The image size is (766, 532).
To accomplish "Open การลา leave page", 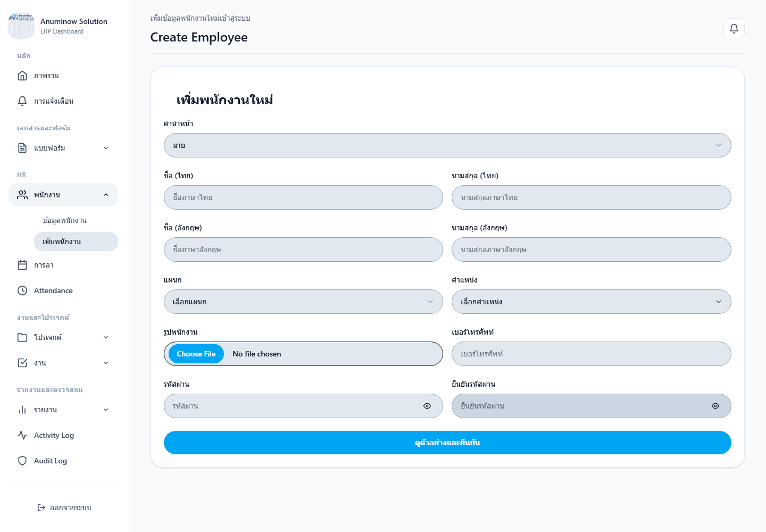I will pos(63,265).
